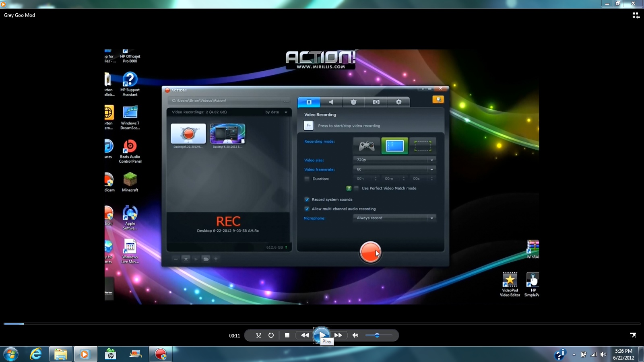Image resolution: width=644 pixels, height=362 pixels.
Task: Open the Video framerate dropdown
Action: 394,169
